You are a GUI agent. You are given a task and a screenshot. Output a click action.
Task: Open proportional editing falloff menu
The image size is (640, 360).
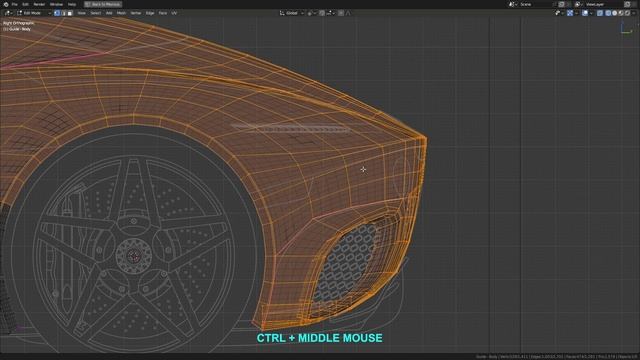point(348,13)
